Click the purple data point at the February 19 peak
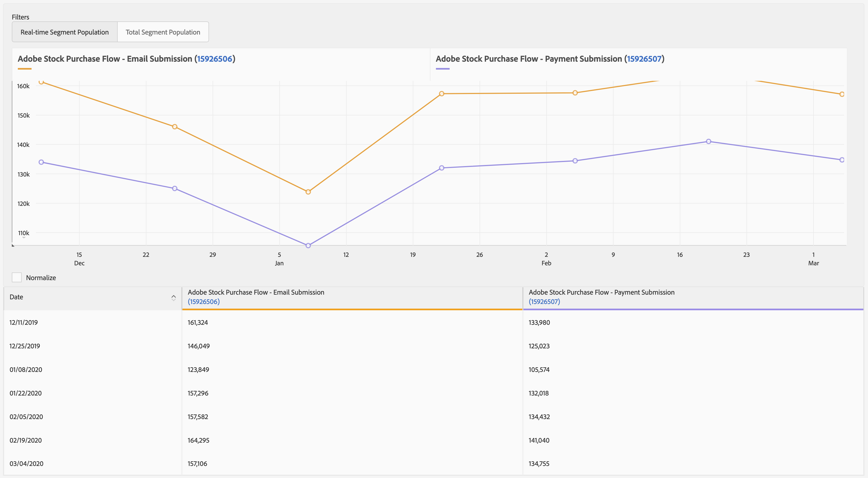The image size is (868, 478). click(x=708, y=141)
